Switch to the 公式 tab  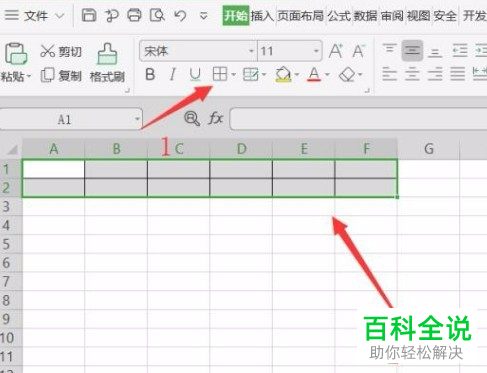339,16
